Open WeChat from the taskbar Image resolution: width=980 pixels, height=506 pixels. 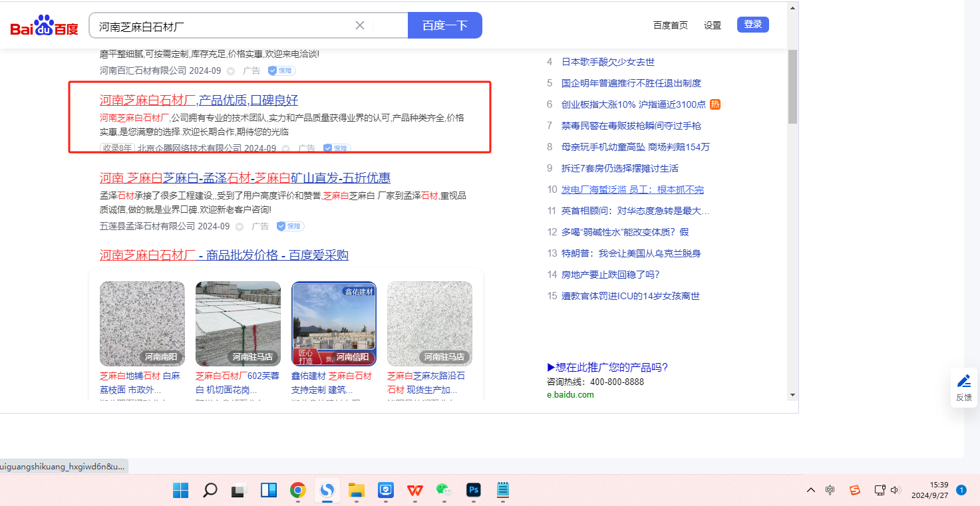point(444,491)
